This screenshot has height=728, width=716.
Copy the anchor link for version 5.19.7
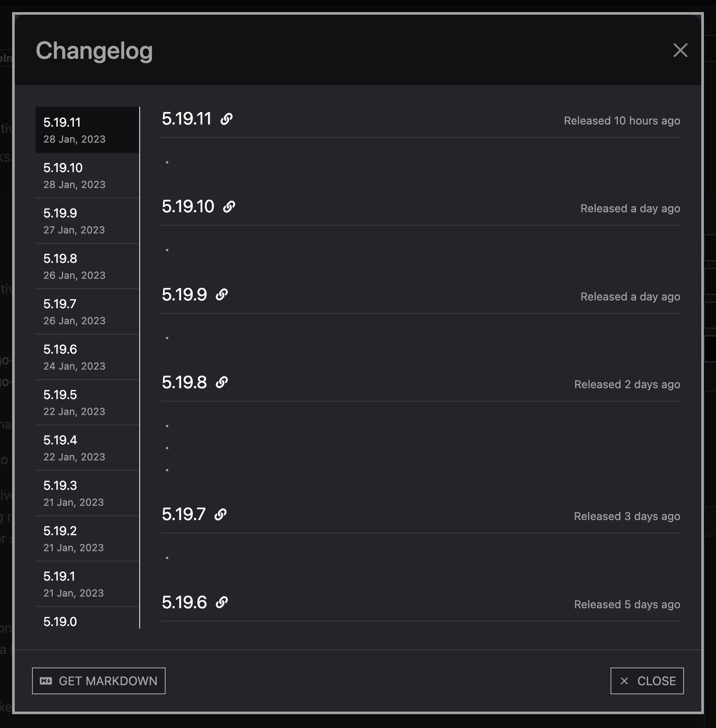(221, 514)
